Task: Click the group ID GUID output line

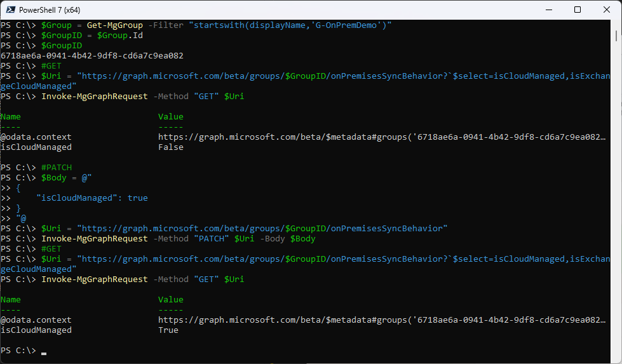Action: click(92, 56)
